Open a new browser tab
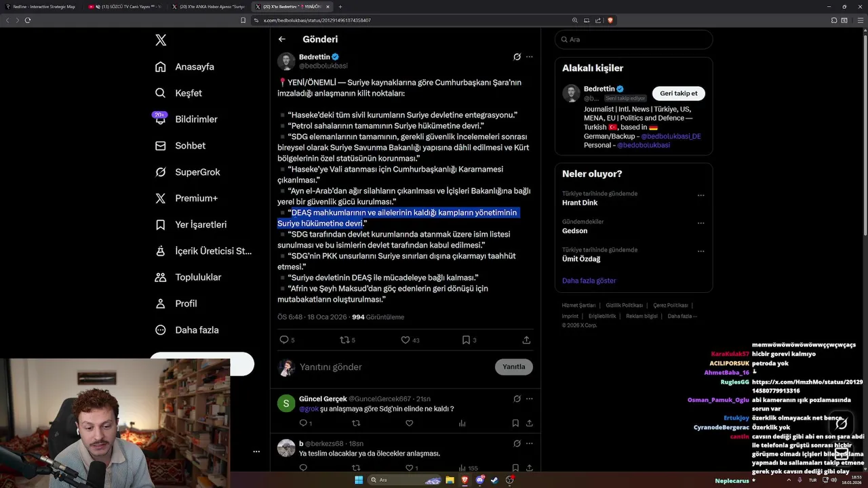Viewport: 868px width, 488px height. pos(340,7)
